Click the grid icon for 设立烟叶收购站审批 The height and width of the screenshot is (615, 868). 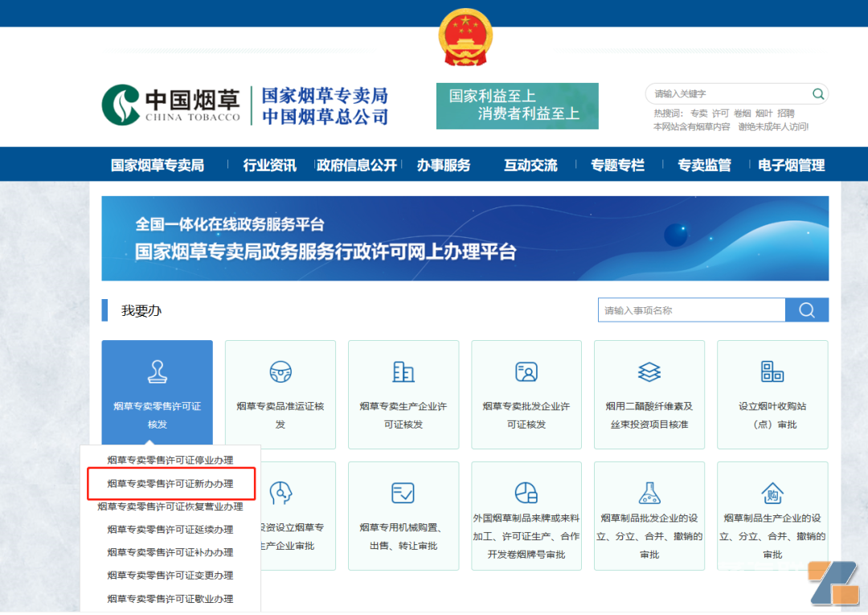[x=772, y=371]
